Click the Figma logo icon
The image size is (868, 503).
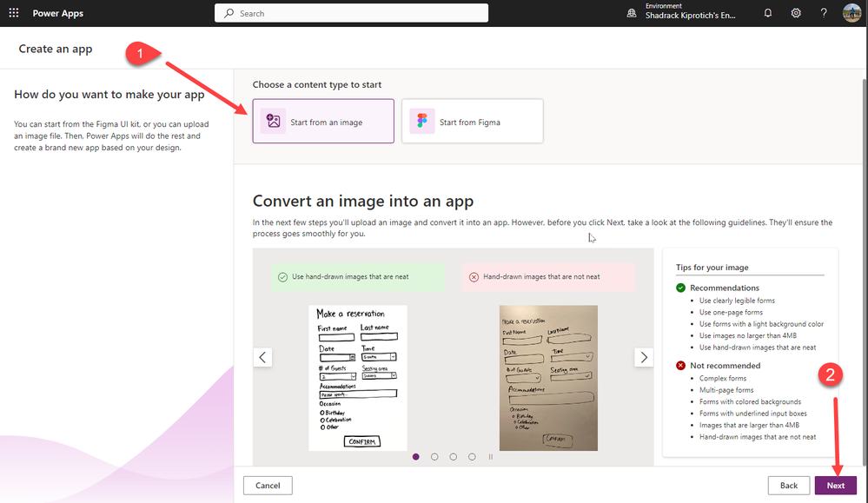click(x=421, y=121)
